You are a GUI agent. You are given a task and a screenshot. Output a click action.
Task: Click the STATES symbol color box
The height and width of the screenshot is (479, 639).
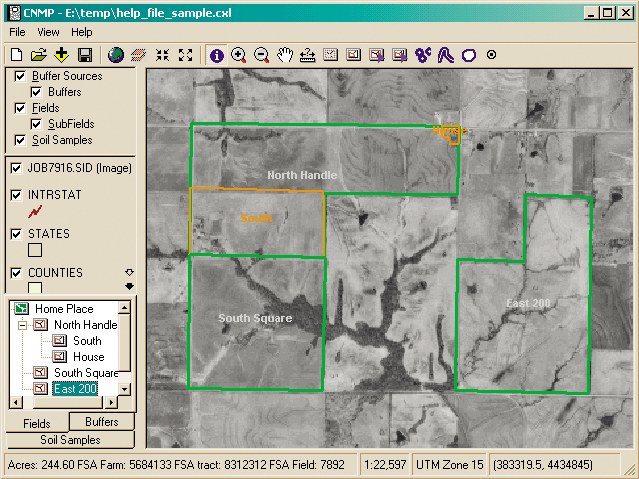(35, 250)
